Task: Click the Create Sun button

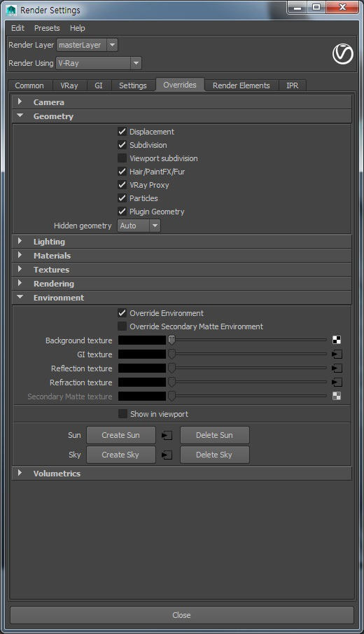Action: coord(121,435)
